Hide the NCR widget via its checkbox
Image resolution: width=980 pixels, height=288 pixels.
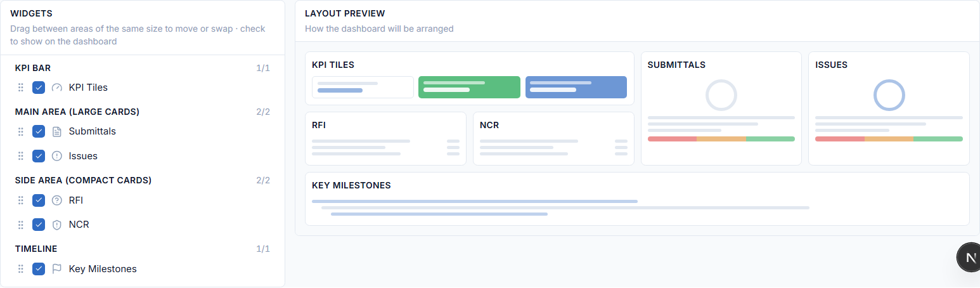39,225
